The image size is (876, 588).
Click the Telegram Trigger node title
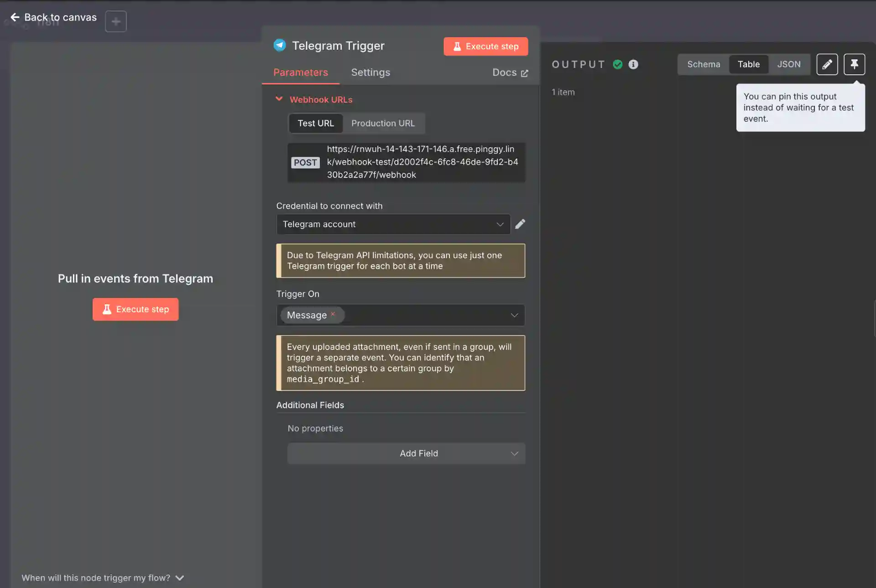pyautogui.click(x=338, y=46)
